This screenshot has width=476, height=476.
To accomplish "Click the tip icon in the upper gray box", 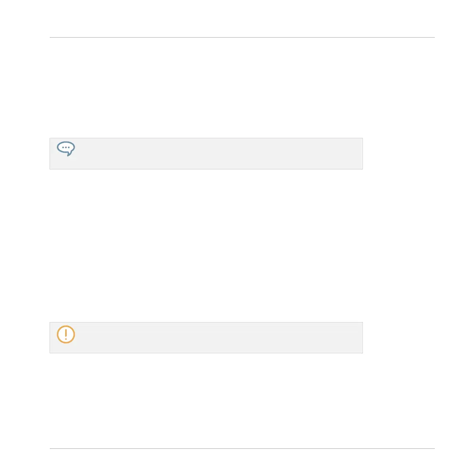I will coord(66,148).
